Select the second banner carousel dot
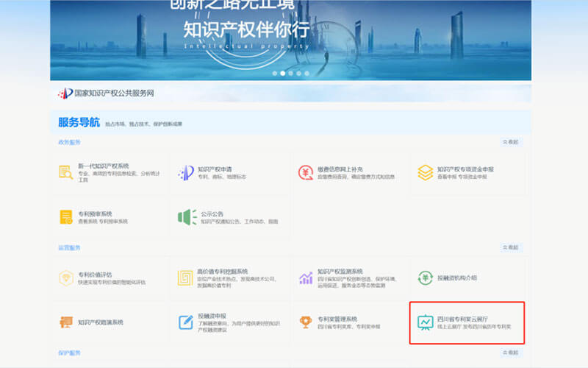588x368 pixels. point(283,74)
